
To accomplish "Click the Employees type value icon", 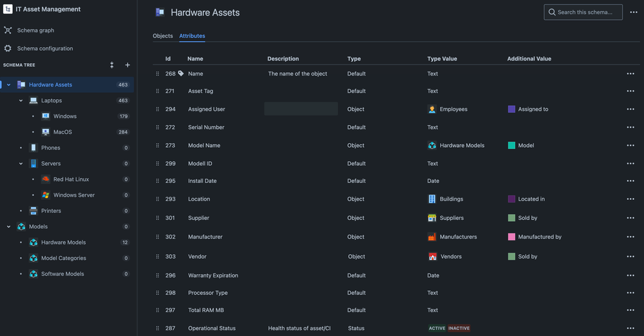I will (x=432, y=109).
